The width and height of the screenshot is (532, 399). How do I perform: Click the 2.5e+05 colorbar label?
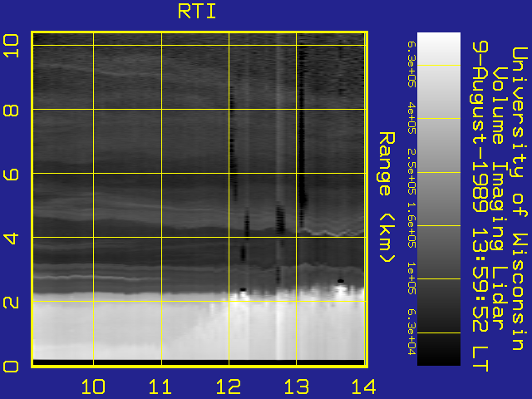pos(411,171)
